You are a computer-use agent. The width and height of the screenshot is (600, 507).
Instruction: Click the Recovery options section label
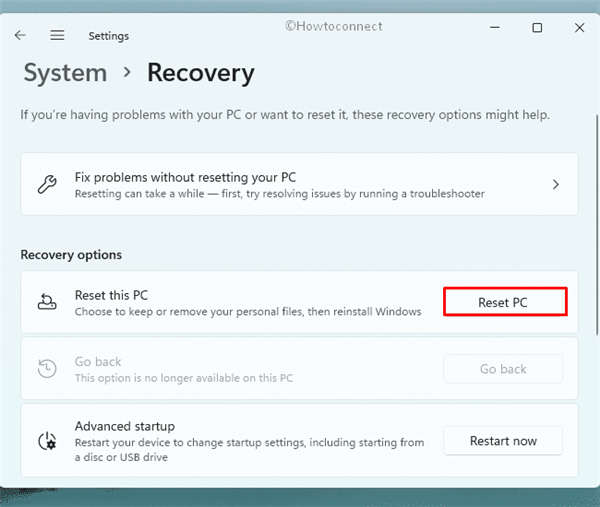click(71, 254)
